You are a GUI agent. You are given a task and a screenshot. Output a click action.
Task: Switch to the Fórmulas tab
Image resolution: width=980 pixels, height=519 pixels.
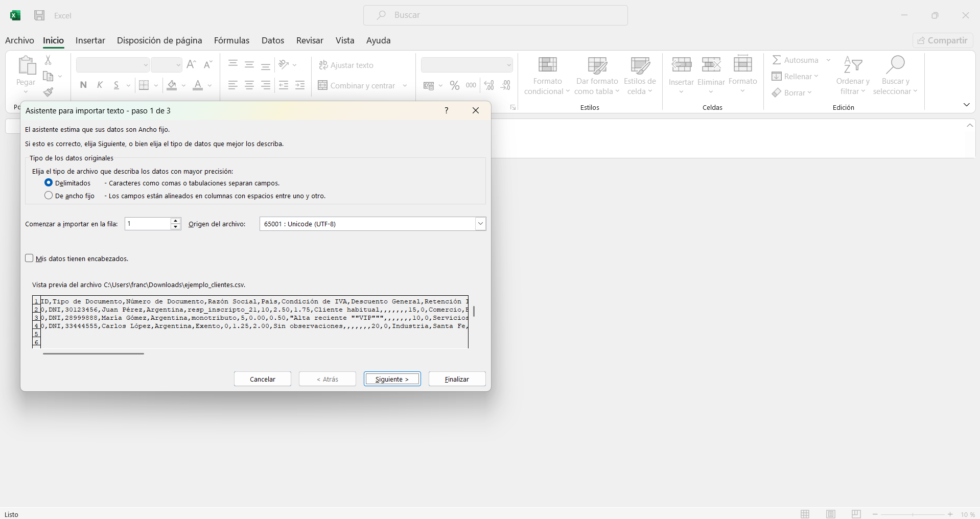(x=231, y=40)
